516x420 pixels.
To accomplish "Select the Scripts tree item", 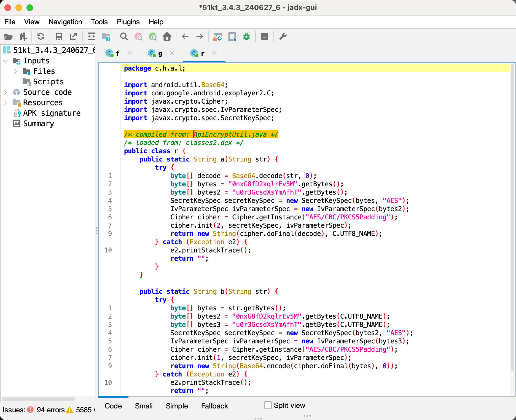I will pos(48,82).
